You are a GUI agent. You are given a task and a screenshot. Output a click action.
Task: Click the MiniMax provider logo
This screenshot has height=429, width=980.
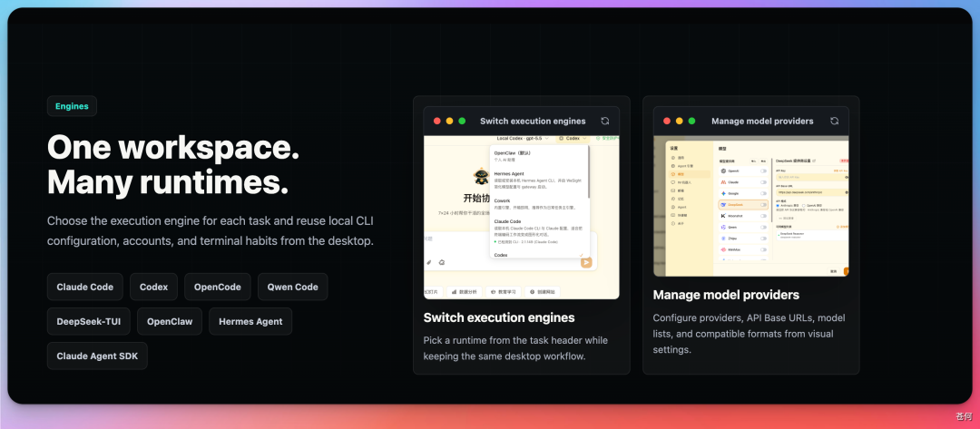pos(723,249)
